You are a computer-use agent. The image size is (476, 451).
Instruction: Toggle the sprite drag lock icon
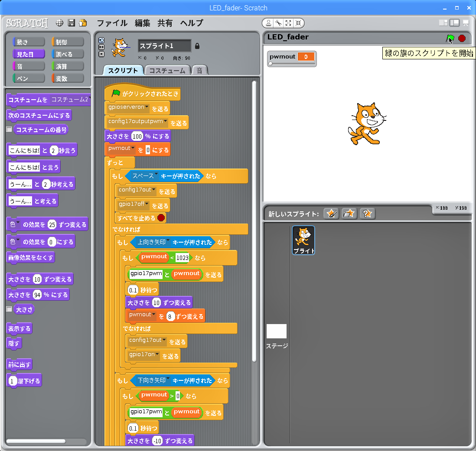click(197, 46)
